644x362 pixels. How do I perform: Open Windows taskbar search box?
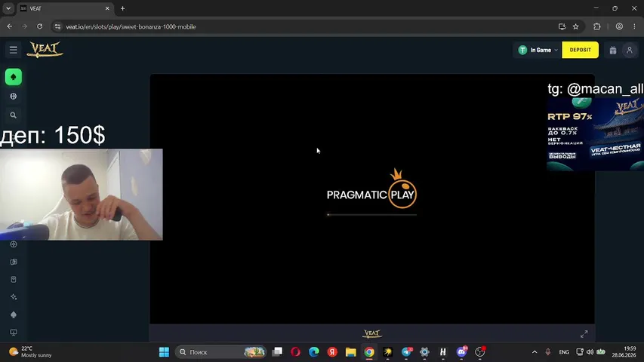point(221,352)
